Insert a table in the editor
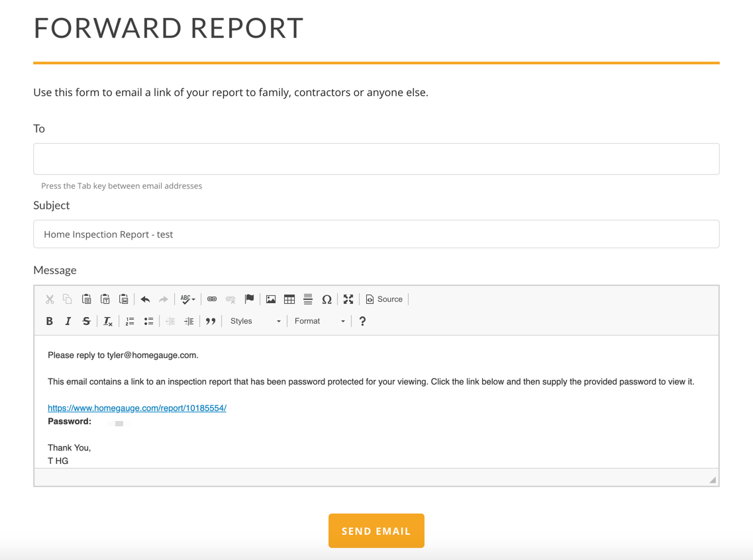This screenshot has width=753, height=560. [289, 299]
